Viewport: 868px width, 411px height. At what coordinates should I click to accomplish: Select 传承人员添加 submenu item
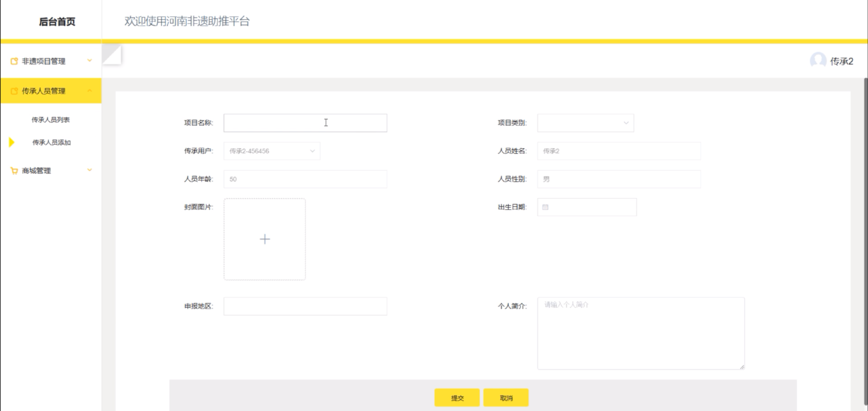click(x=51, y=142)
